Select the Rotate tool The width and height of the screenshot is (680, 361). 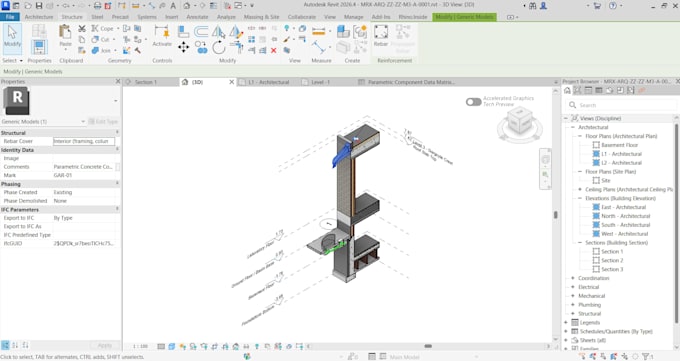coord(219,47)
